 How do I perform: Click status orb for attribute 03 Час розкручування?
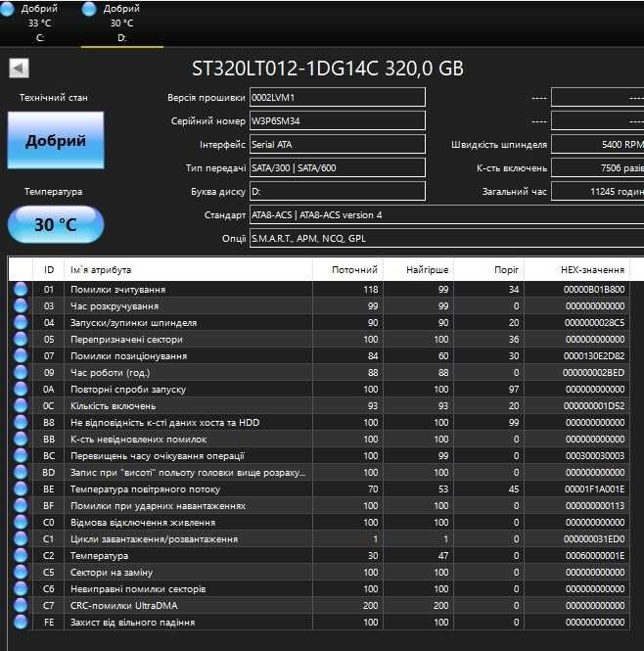click(x=21, y=306)
